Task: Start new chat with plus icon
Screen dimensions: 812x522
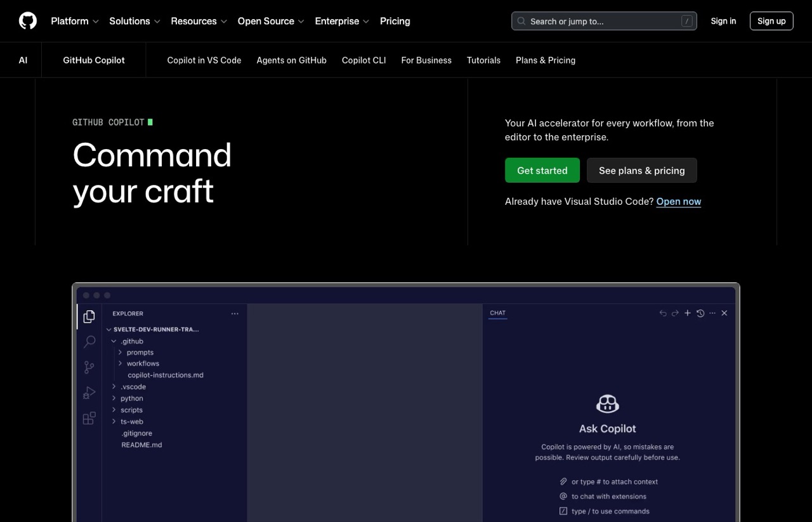Action: coord(688,313)
